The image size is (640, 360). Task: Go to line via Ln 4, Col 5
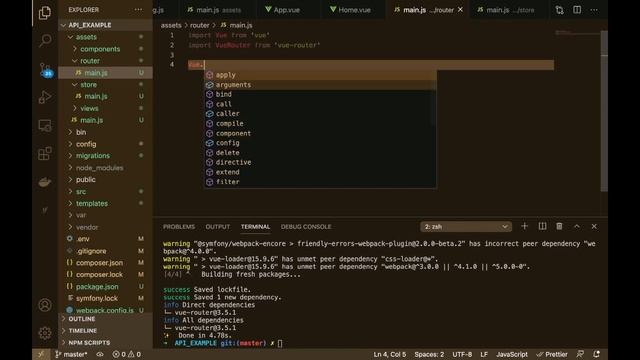coord(389,354)
